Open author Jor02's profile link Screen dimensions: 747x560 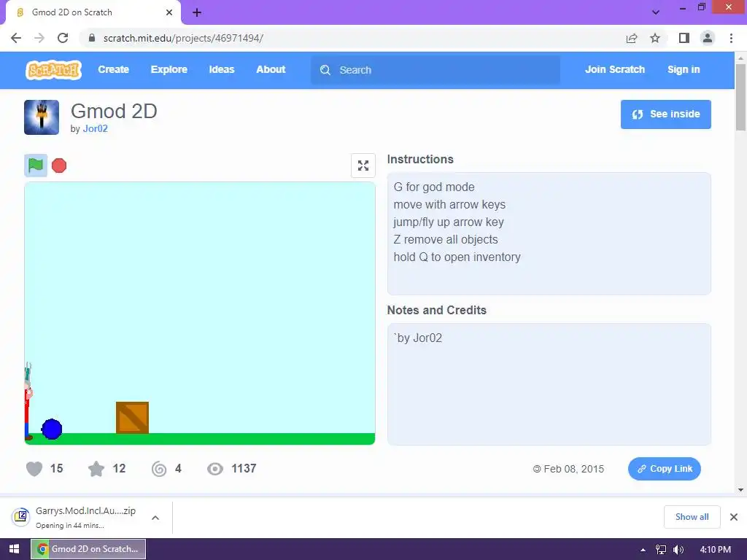pyautogui.click(x=96, y=128)
